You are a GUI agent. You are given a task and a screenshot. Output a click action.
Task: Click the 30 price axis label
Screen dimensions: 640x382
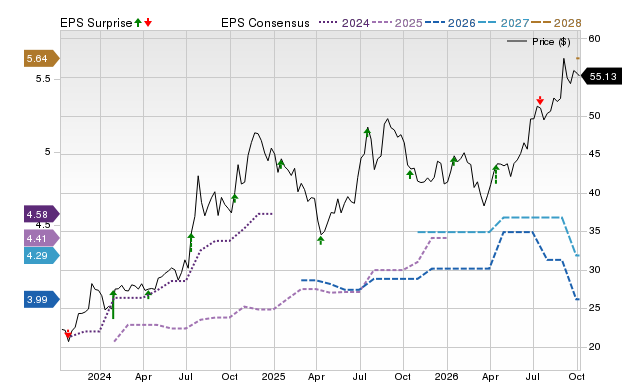[594, 270]
